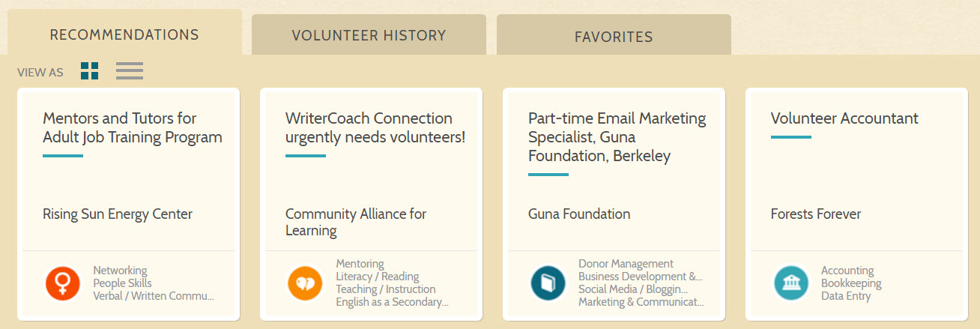Switch to list view icon
The width and height of the screenshot is (980, 329).
click(x=130, y=71)
